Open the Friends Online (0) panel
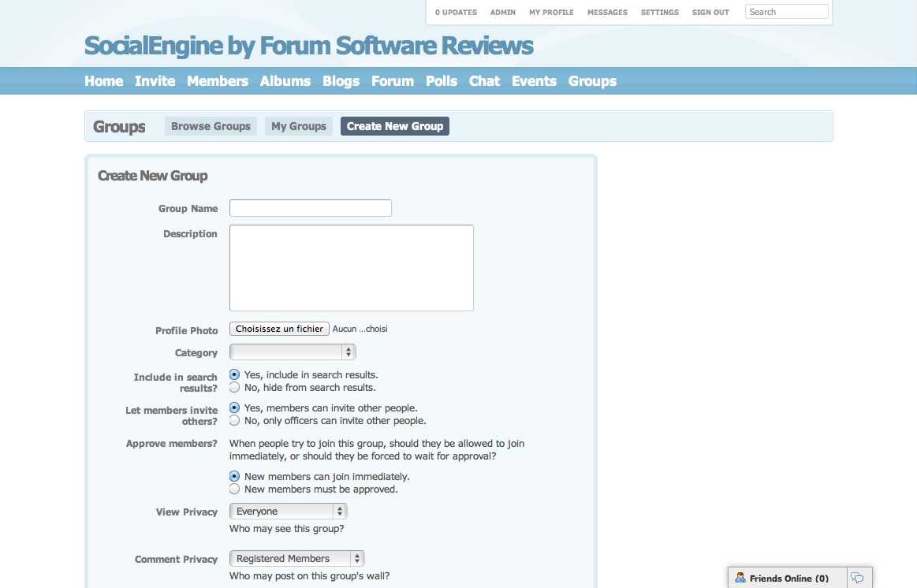The height and width of the screenshot is (588, 917). point(788,578)
